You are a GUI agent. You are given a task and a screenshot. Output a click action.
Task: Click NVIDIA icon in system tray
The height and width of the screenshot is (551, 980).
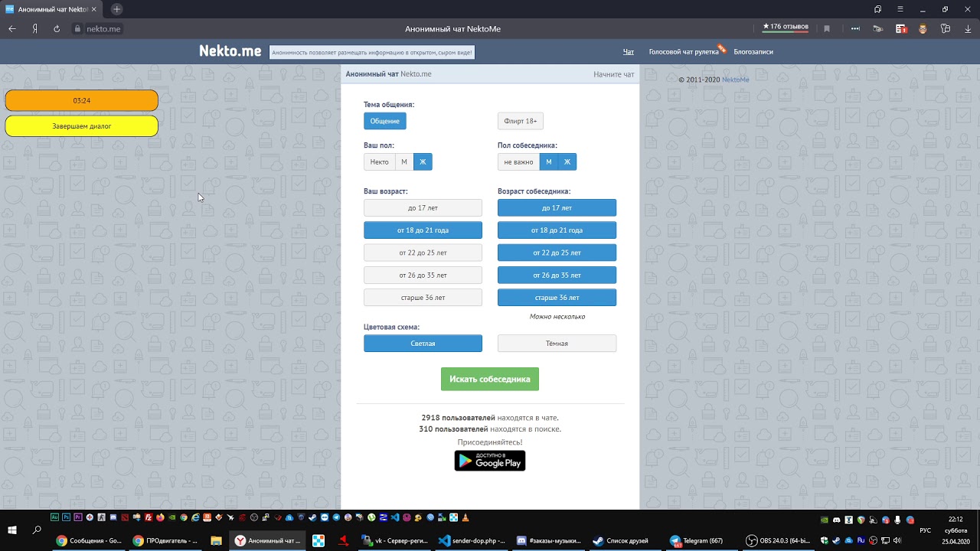click(x=825, y=520)
